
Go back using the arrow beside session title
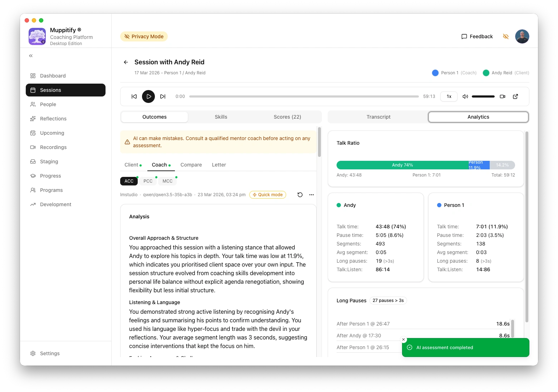click(x=126, y=62)
